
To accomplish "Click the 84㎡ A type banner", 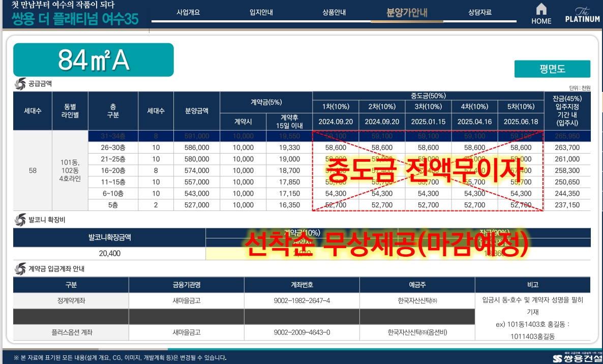I will click(x=94, y=60).
